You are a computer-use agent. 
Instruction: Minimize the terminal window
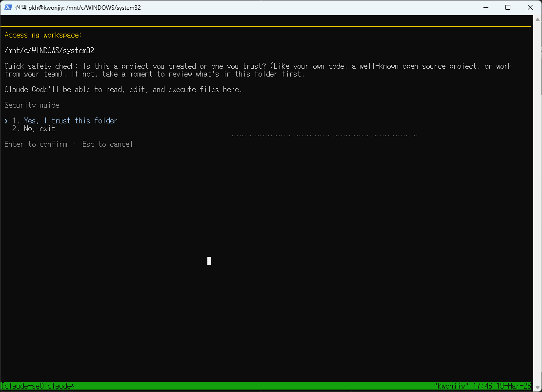[486, 7]
